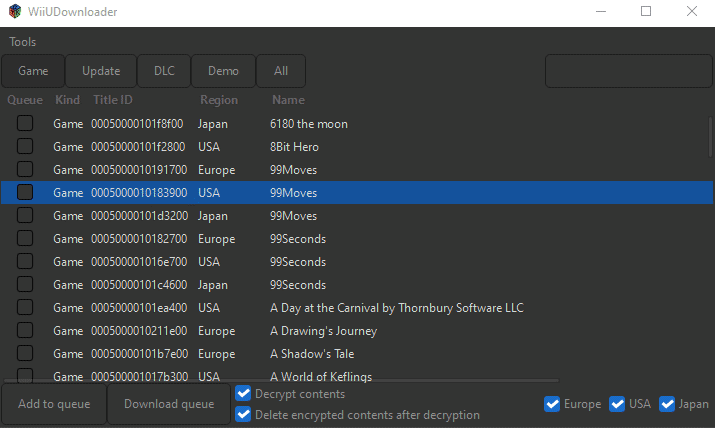Check queue box for highlighted 99Moves USA
Image resolution: width=715 pixels, height=428 pixels.
(25, 192)
